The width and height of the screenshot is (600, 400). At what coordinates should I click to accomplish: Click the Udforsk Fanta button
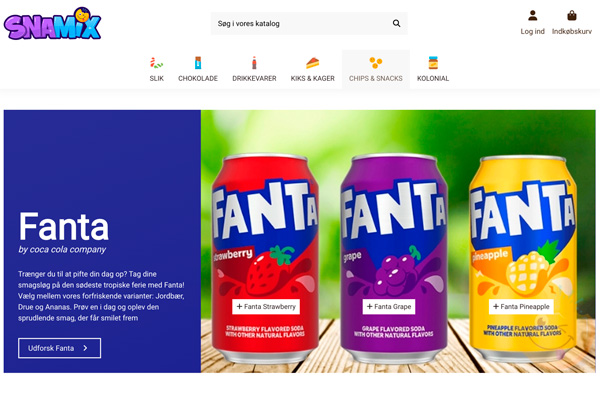[x=59, y=348]
